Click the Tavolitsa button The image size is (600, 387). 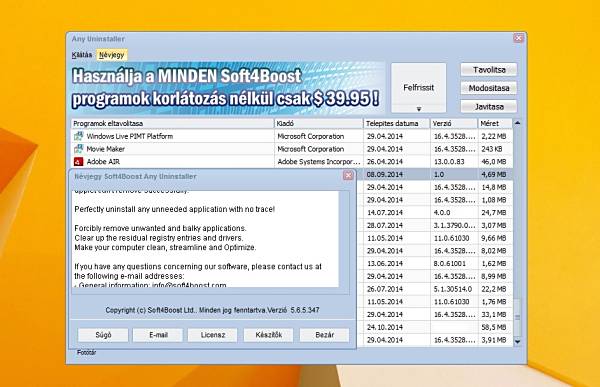pos(489,70)
